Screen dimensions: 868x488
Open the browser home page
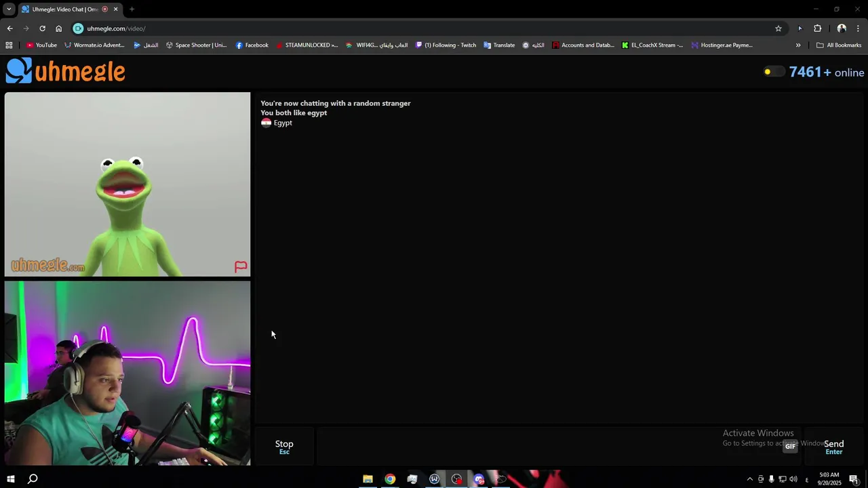[58, 28]
